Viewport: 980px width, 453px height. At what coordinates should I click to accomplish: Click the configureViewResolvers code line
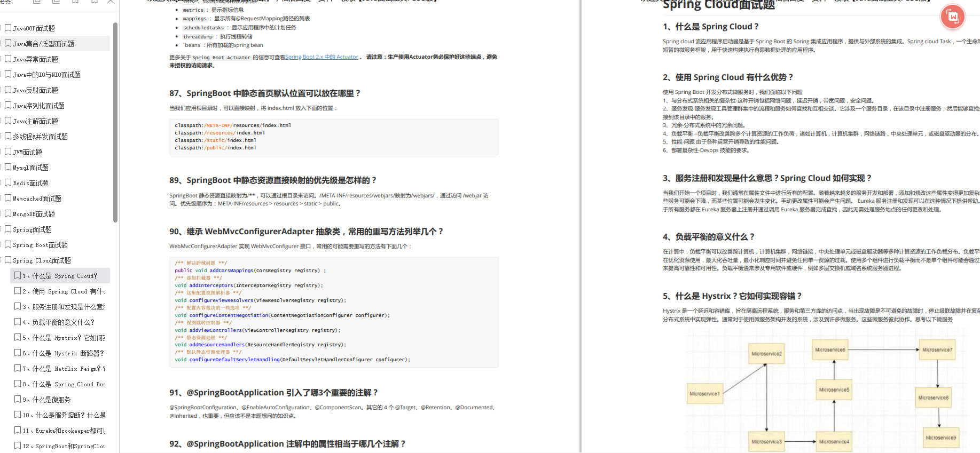(260, 300)
